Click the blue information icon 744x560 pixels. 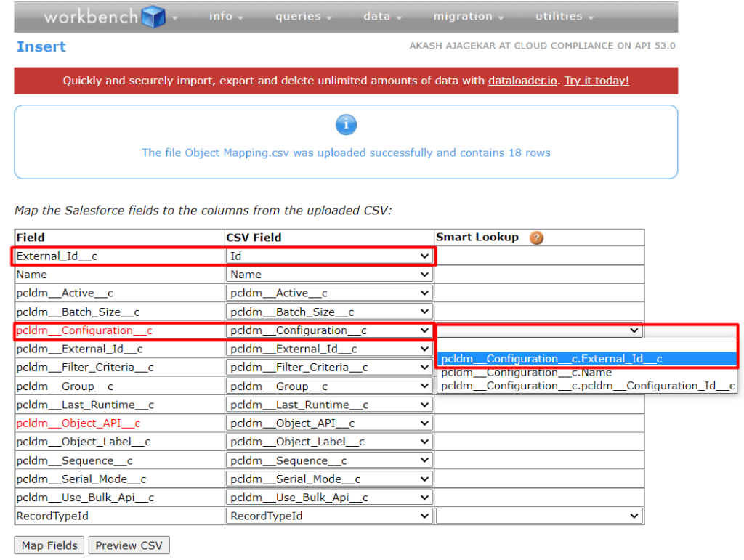(346, 125)
